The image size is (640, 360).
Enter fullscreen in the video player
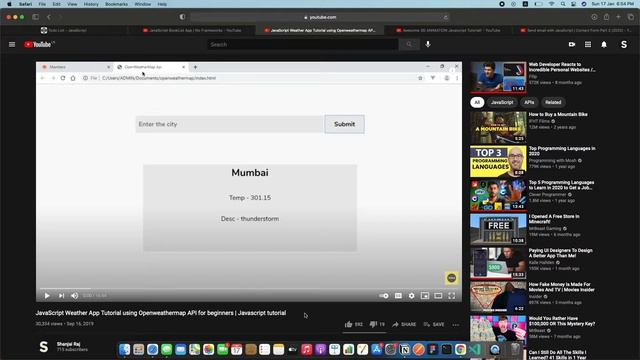(x=451, y=296)
